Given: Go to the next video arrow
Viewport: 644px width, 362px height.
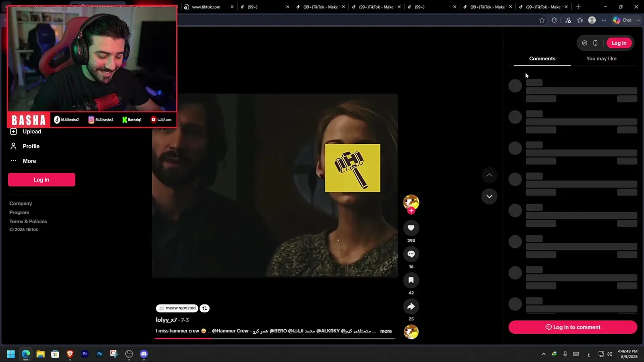Looking at the screenshot, I should tap(489, 196).
